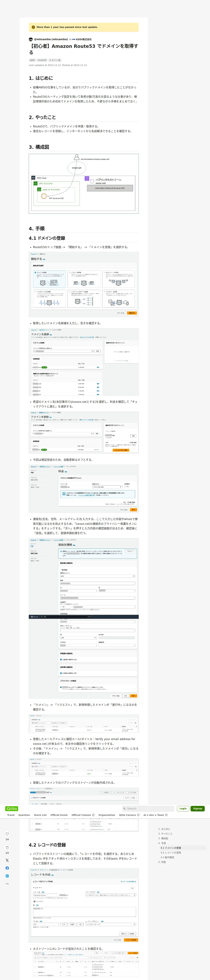
Task: Click the '4.2 レコードの登録' article heading
Action: point(47,845)
